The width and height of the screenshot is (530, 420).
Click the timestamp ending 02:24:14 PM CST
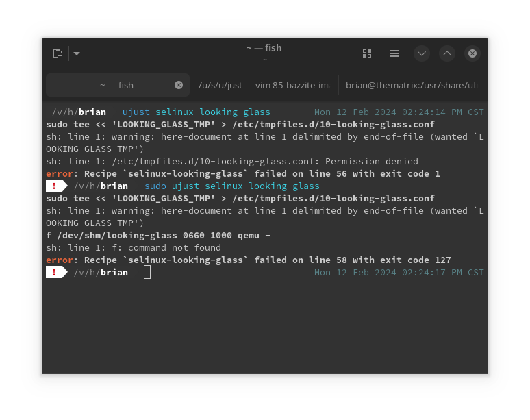pos(399,112)
